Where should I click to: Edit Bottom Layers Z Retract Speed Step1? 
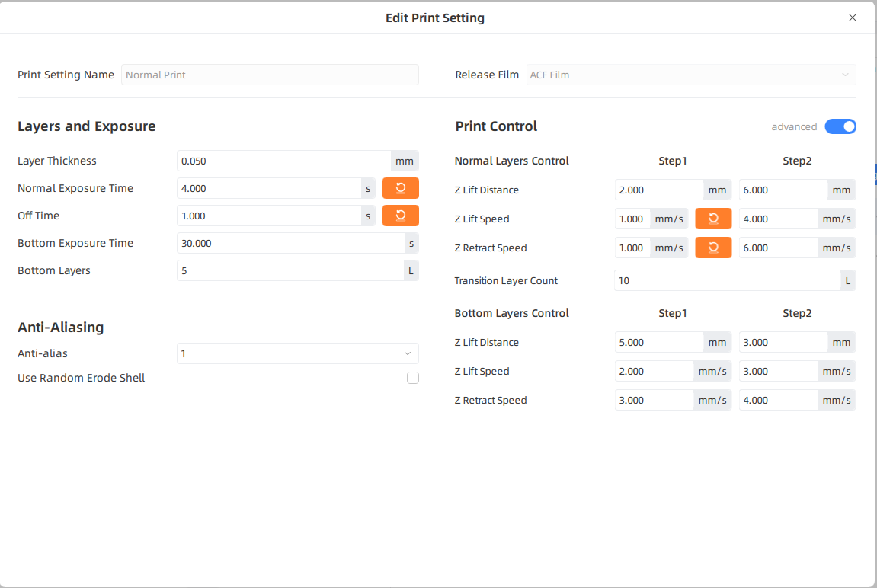click(654, 400)
